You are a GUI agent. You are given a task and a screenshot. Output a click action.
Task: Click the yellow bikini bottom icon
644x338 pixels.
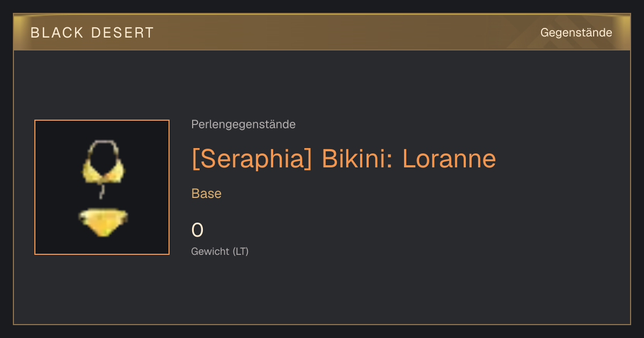(103, 222)
